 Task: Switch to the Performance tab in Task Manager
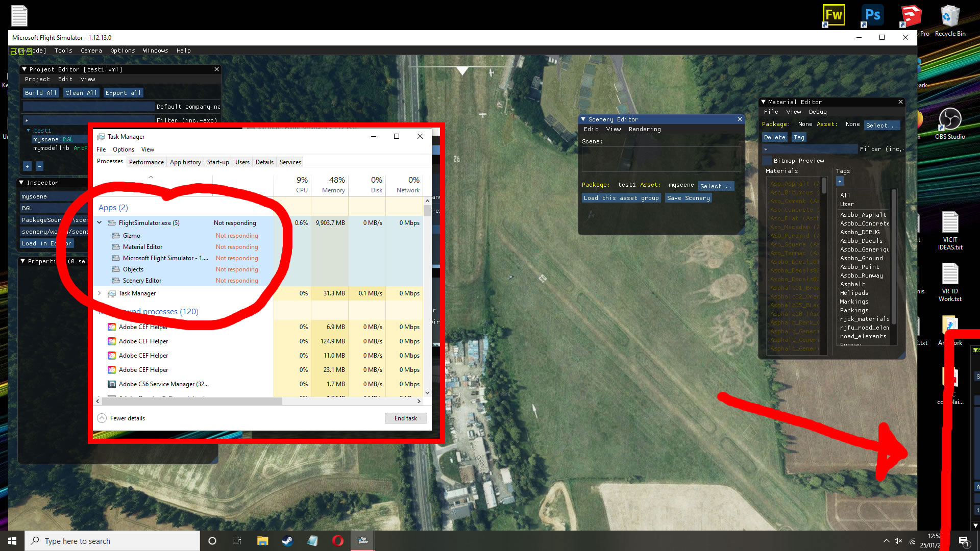(146, 162)
